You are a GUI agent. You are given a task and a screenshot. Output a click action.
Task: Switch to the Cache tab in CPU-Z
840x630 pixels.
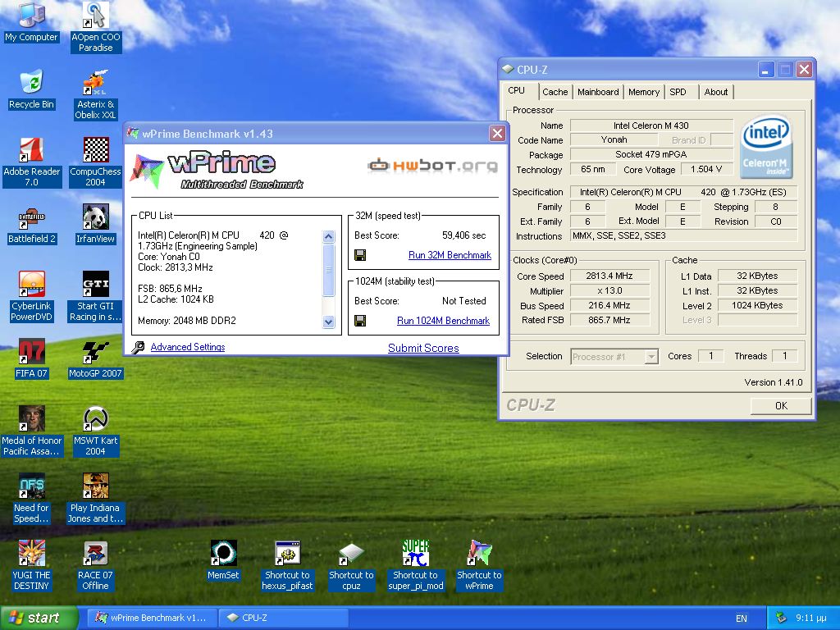tap(555, 92)
